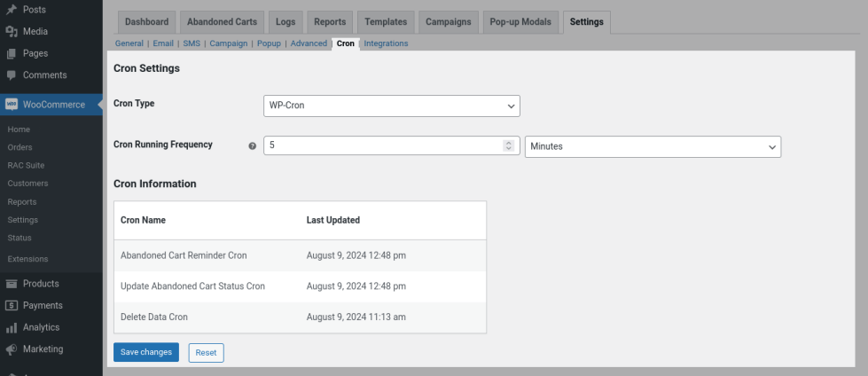
Task: Click the Products box icon
Action: (x=12, y=284)
